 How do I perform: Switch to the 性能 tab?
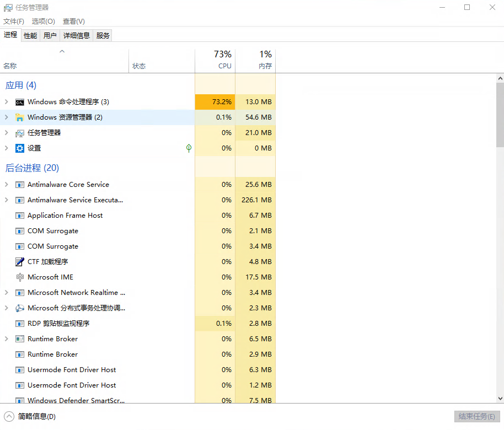(30, 35)
